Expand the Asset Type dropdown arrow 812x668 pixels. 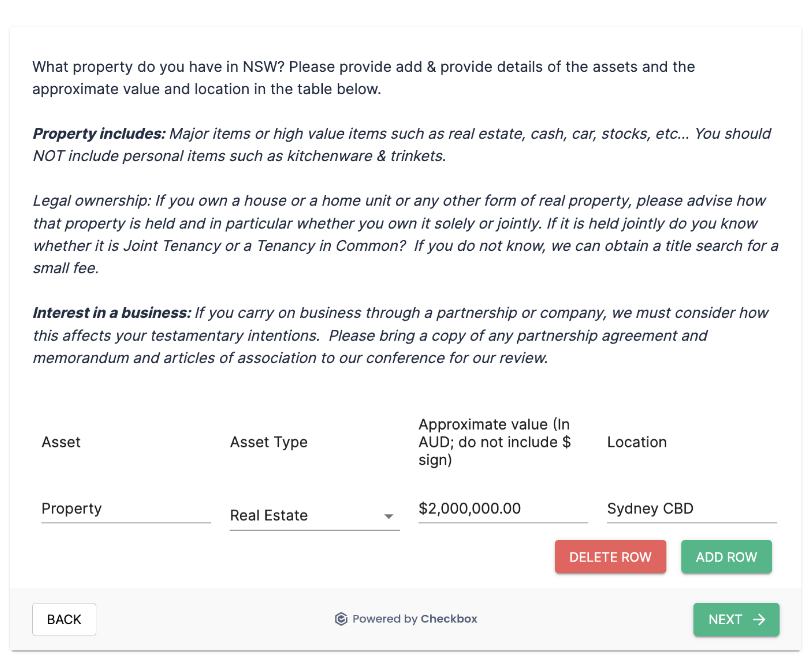pos(389,516)
